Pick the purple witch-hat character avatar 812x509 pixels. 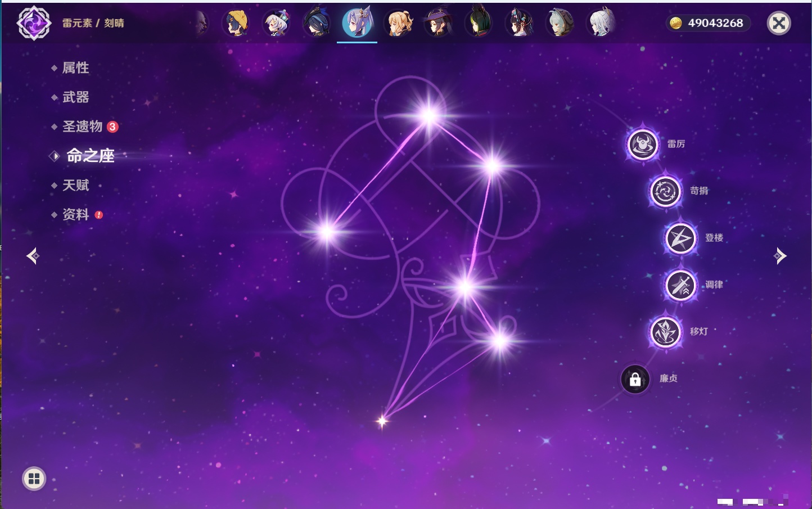click(439, 23)
